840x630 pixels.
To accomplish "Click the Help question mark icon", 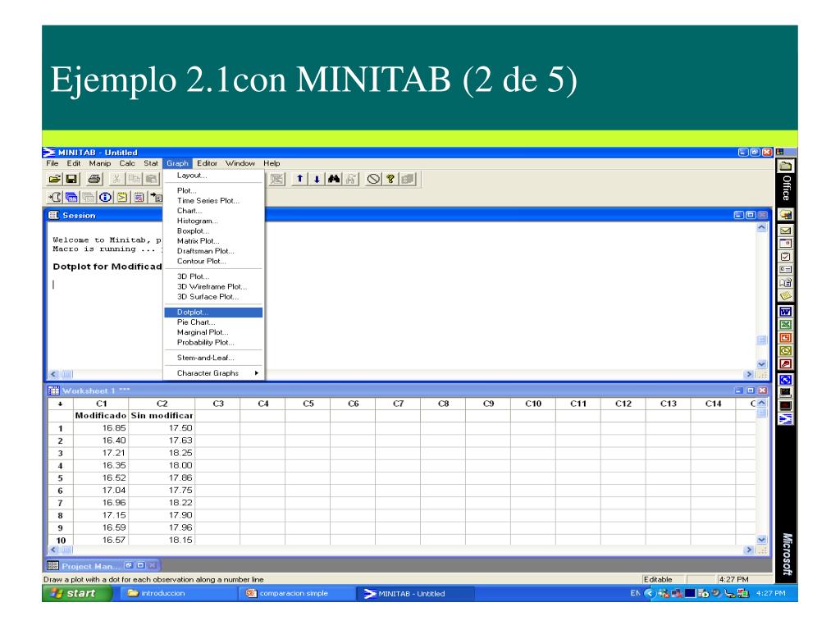I will point(390,179).
